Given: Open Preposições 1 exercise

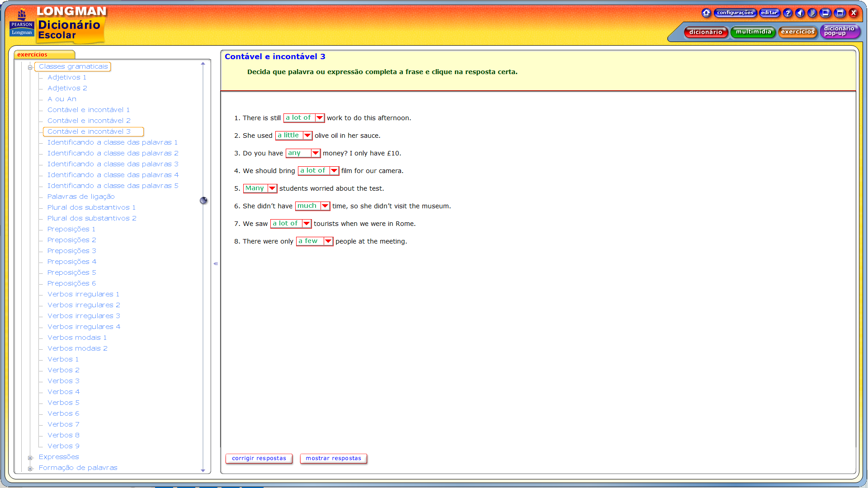Looking at the screenshot, I should click(x=71, y=229).
